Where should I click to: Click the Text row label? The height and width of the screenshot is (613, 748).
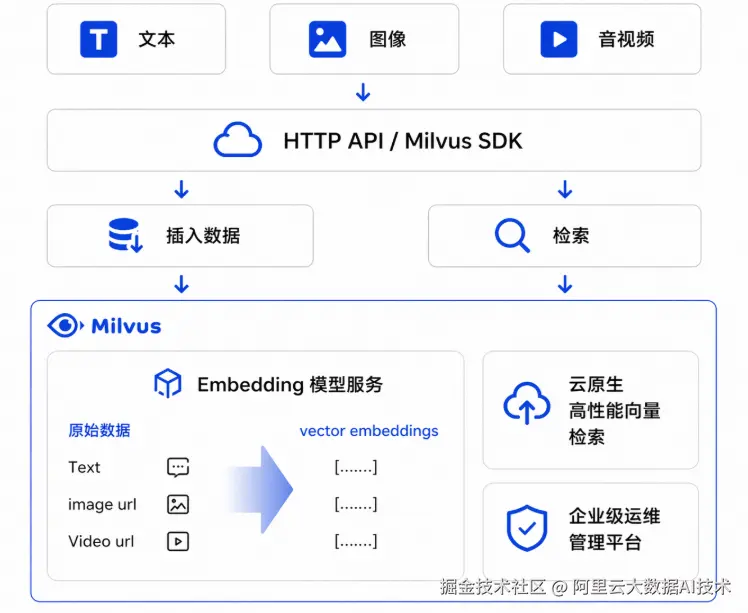pos(84,467)
